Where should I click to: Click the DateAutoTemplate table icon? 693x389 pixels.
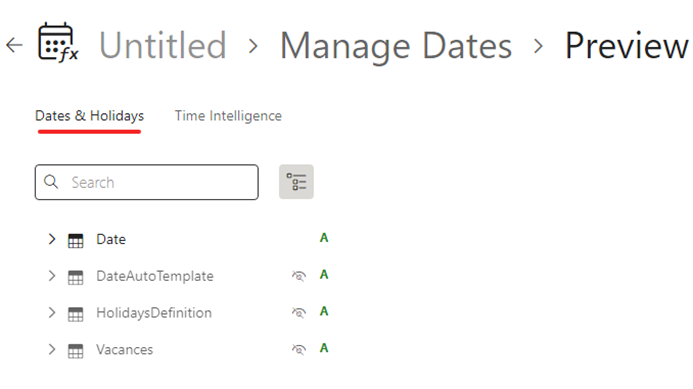[x=76, y=277]
